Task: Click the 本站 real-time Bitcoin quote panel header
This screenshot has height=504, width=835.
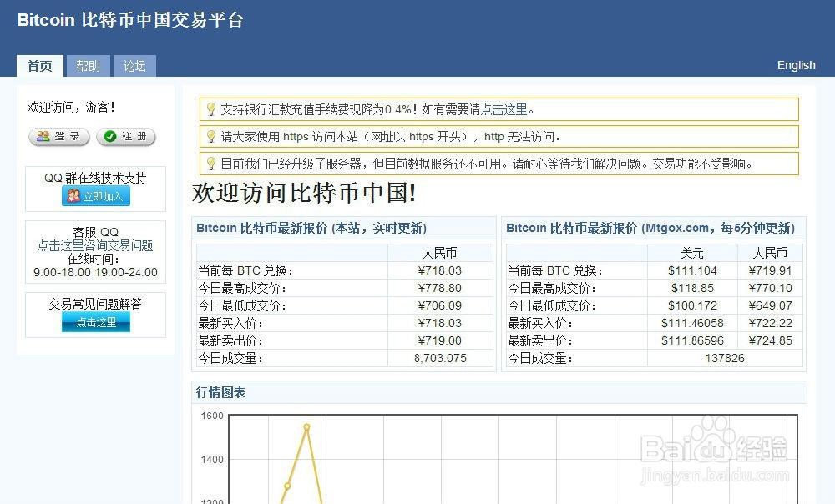Action: click(311, 228)
